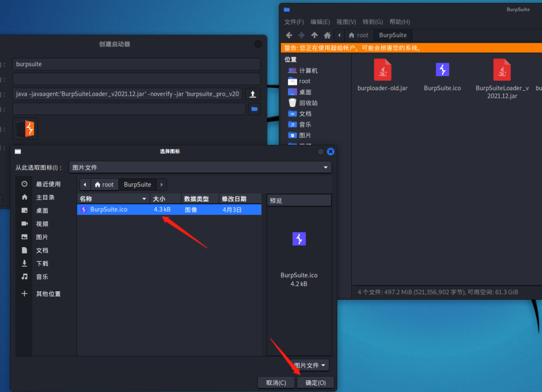Open the 视图(V) menu
The width and height of the screenshot is (542, 392).
[x=346, y=22]
